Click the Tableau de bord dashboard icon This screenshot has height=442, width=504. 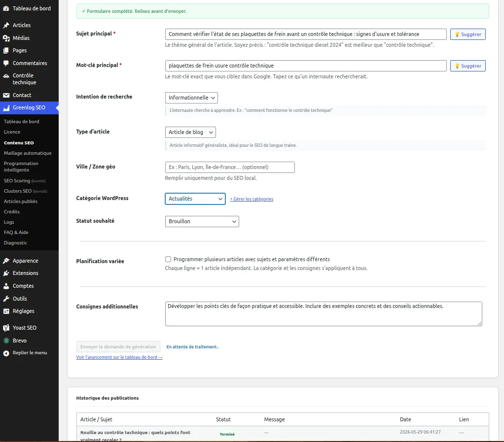tap(6, 9)
